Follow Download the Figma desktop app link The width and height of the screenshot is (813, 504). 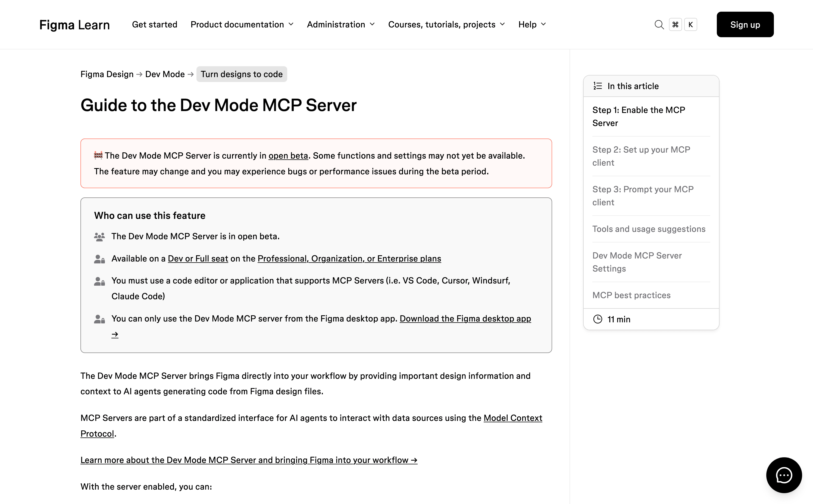click(x=465, y=318)
